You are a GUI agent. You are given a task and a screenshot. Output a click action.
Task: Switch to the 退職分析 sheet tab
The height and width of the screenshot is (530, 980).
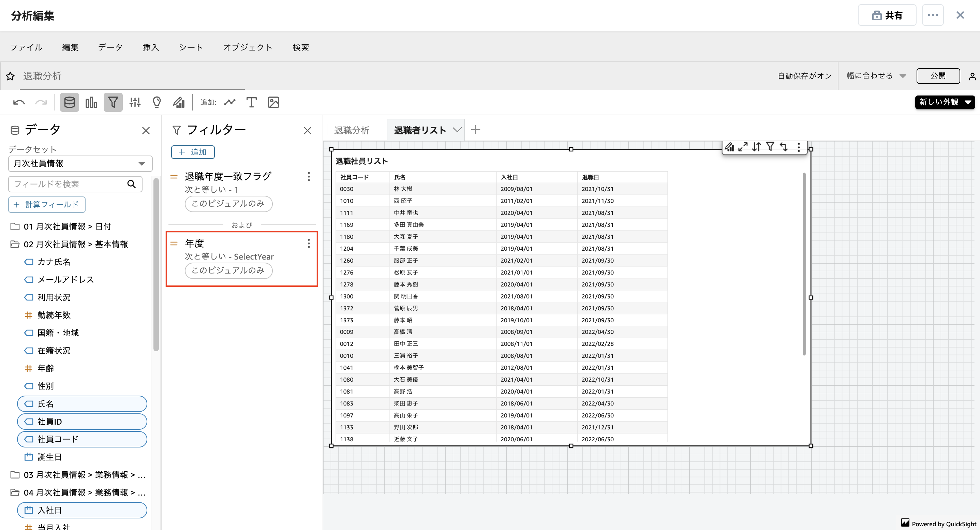click(352, 130)
